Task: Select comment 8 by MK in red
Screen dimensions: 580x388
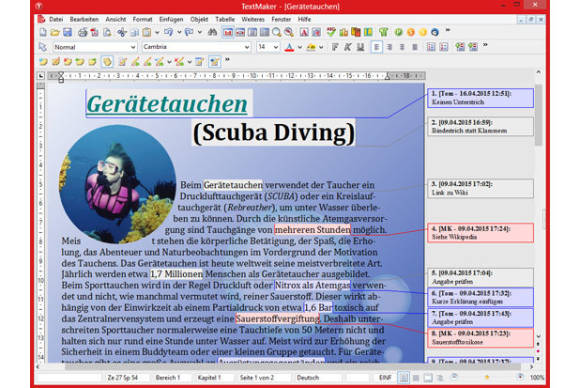Action: click(x=480, y=338)
